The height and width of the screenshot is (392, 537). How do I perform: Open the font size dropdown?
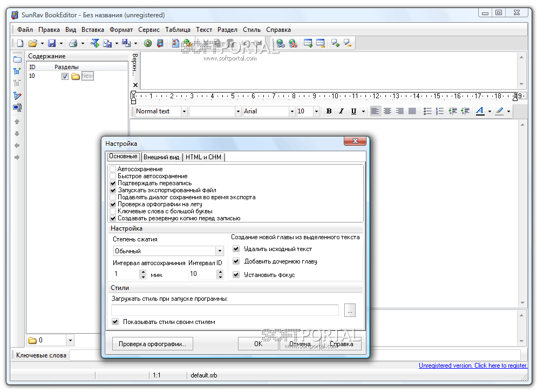pyautogui.click(x=316, y=111)
